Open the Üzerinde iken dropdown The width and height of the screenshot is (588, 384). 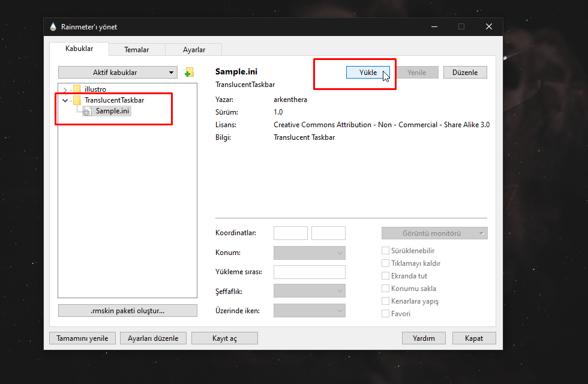coord(310,311)
